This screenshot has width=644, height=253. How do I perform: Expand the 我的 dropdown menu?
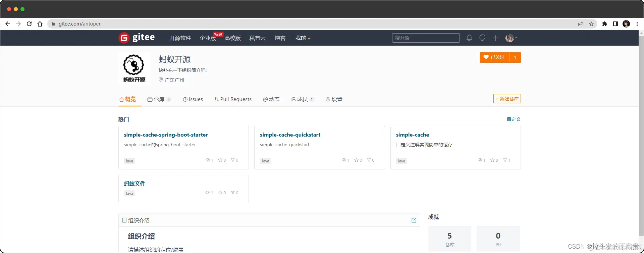point(303,38)
